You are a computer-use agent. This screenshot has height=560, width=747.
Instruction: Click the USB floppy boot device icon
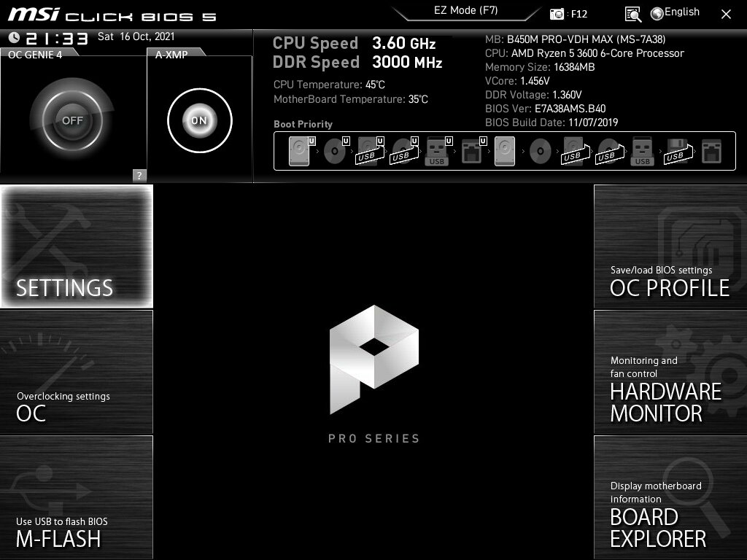click(x=676, y=152)
